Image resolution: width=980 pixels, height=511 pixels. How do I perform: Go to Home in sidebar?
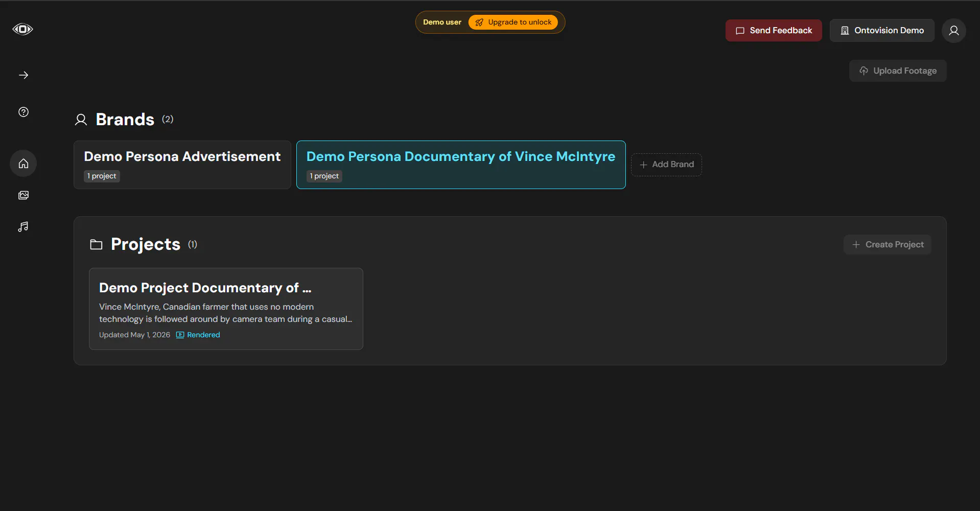[24, 164]
